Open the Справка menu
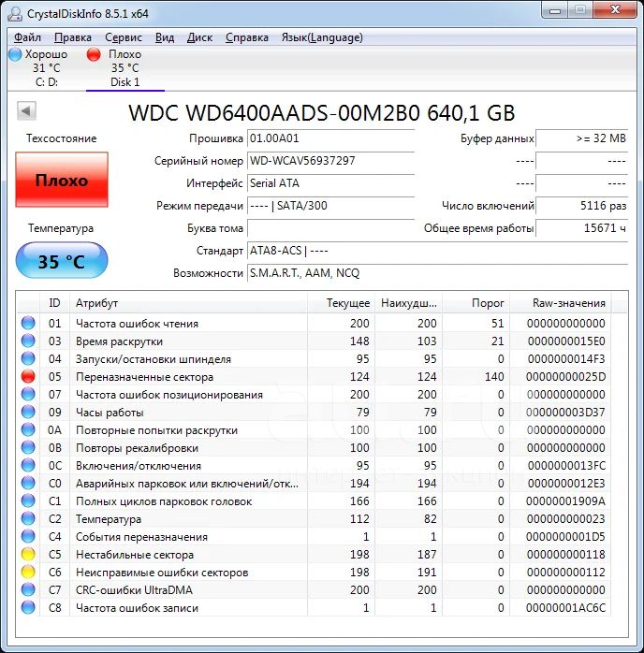Screen dimensions: 644x653 click(x=246, y=37)
